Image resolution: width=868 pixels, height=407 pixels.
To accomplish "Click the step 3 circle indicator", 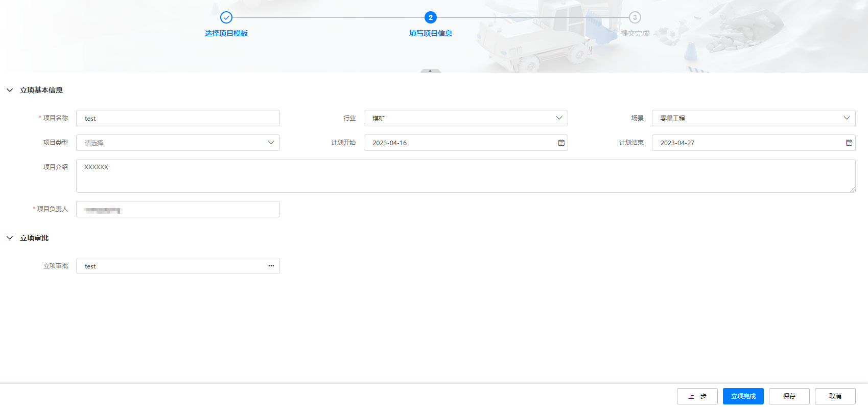I will pos(635,17).
